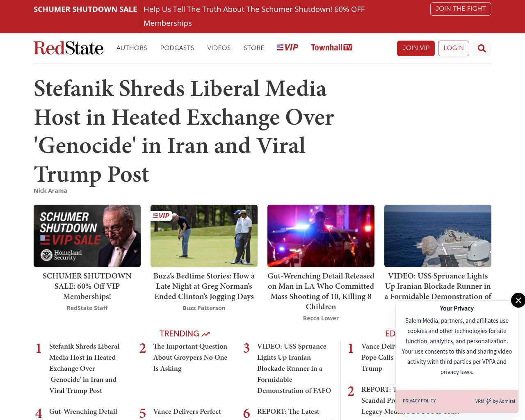The height and width of the screenshot is (420, 525).
Task: Open the police lights article thumbnail
Action: point(321,236)
